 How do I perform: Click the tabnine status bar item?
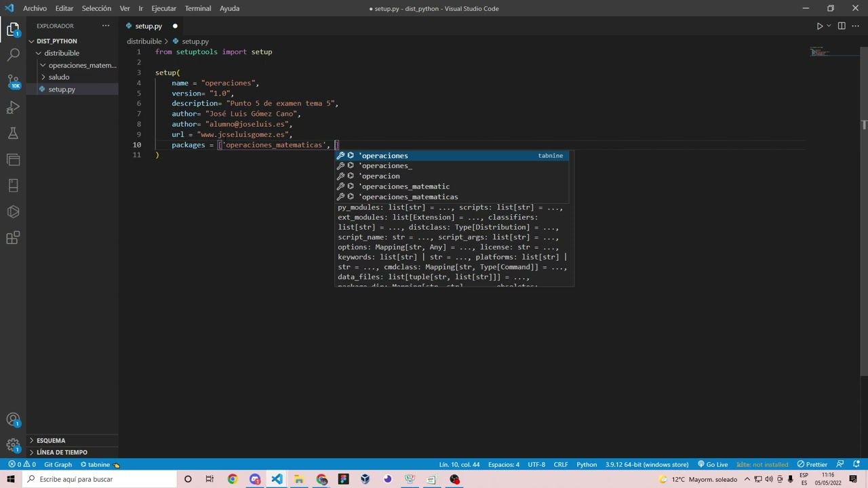pyautogui.click(x=99, y=464)
